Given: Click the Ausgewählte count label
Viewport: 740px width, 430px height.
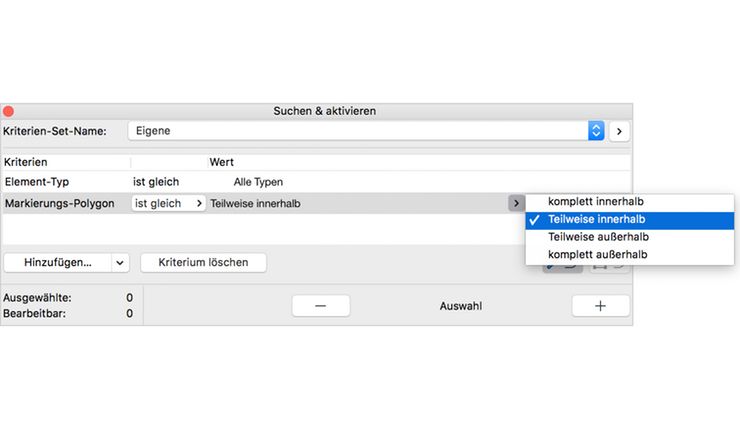Looking at the screenshot, I should [37, 298].
